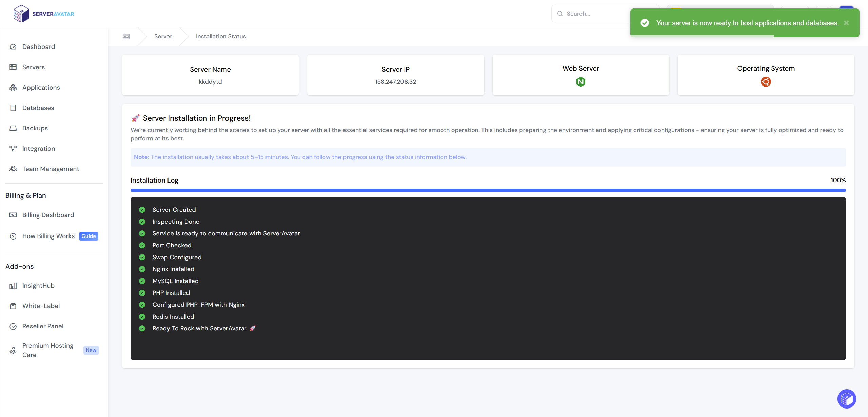Click the Servers rack icon in sidebar

click(13, 67)
